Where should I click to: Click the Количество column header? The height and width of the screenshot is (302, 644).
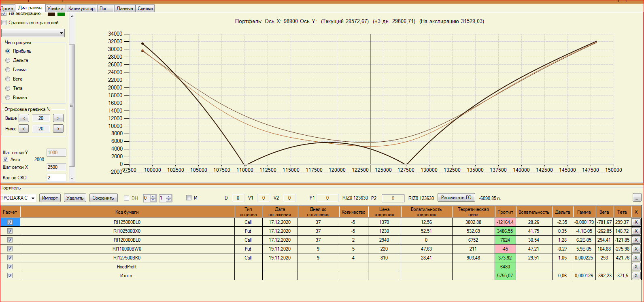(x=353, y=212)
